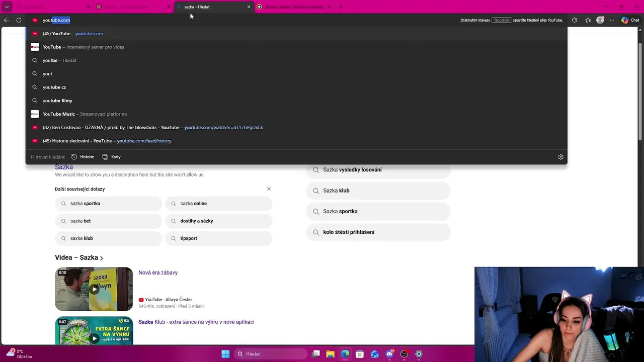644x362 pixels.
Task: Open Outlook from the taskbar
Action: tap(374, 354)
